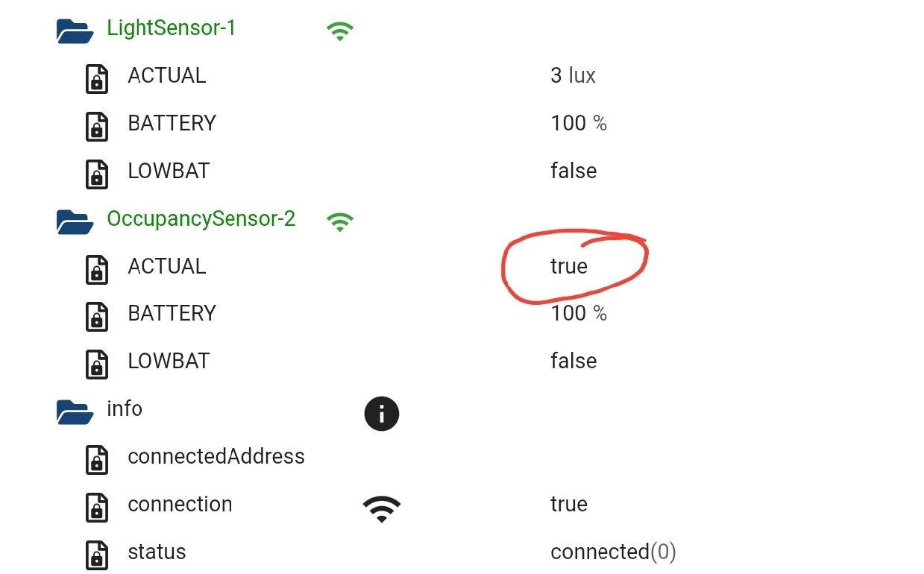
Task: Toggle the LOWBAT false value under OccupancySensor-2
Action: [573, 360]
